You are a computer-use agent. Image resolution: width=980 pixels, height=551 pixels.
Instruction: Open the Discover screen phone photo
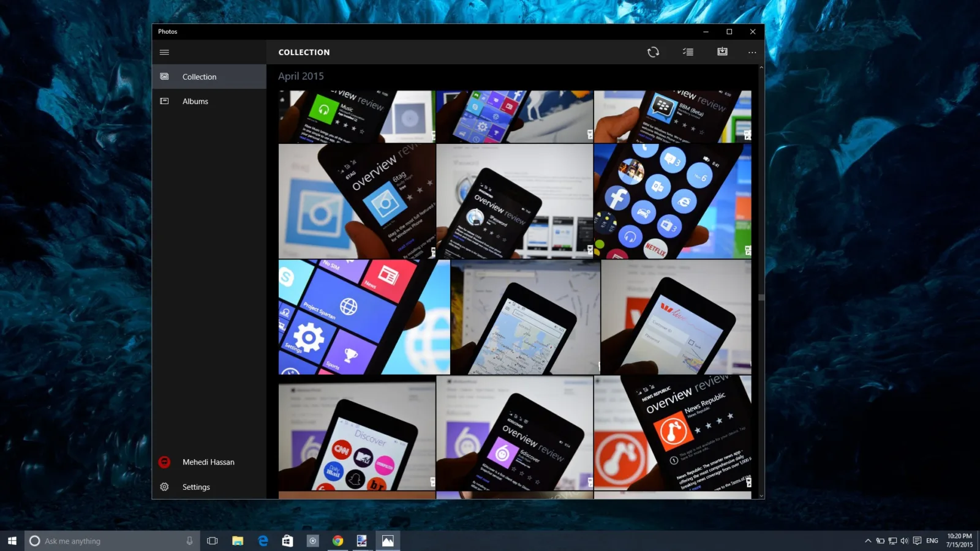[356, 433]
